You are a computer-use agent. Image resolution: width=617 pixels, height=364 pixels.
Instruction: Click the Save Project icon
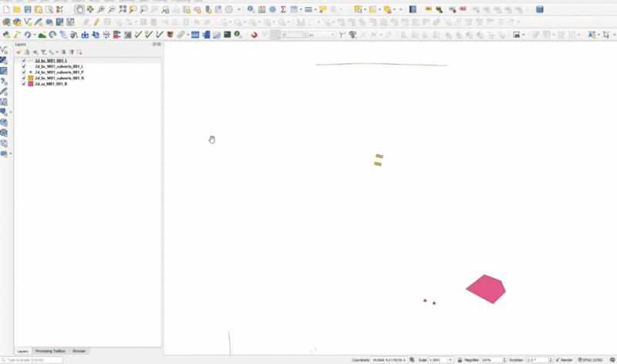tap(28, 9)
